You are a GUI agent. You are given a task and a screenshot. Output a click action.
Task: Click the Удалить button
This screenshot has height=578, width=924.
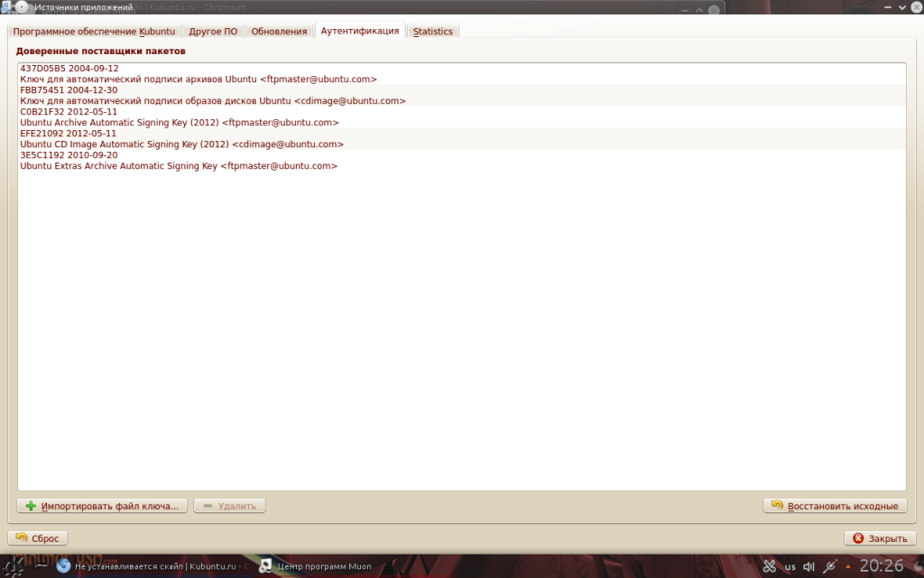(x=229, y=506)
